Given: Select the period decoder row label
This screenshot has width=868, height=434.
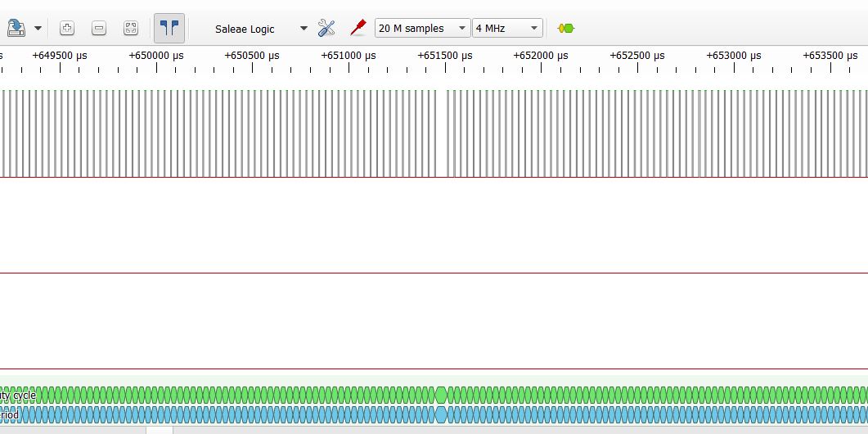Looking at the screenshot, I should click(x=10, y=414).
